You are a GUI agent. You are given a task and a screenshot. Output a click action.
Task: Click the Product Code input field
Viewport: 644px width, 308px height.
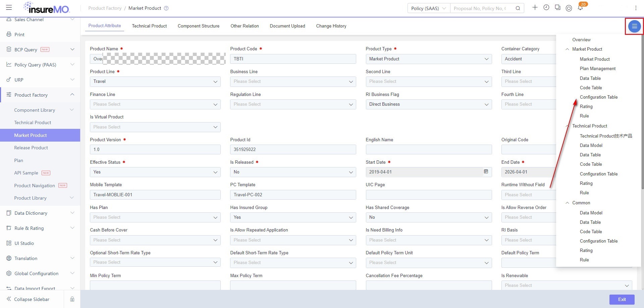293,59
